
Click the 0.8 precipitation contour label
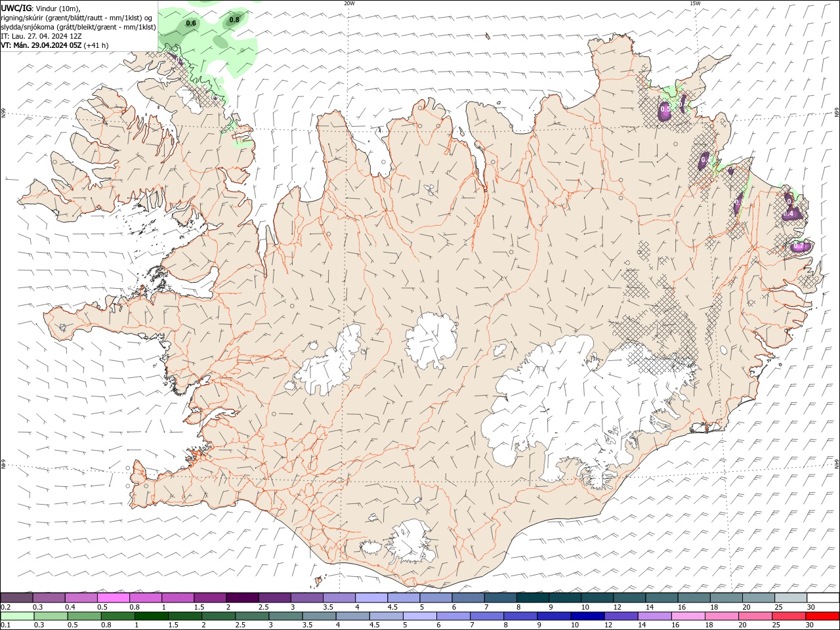(x=234, y=20)
